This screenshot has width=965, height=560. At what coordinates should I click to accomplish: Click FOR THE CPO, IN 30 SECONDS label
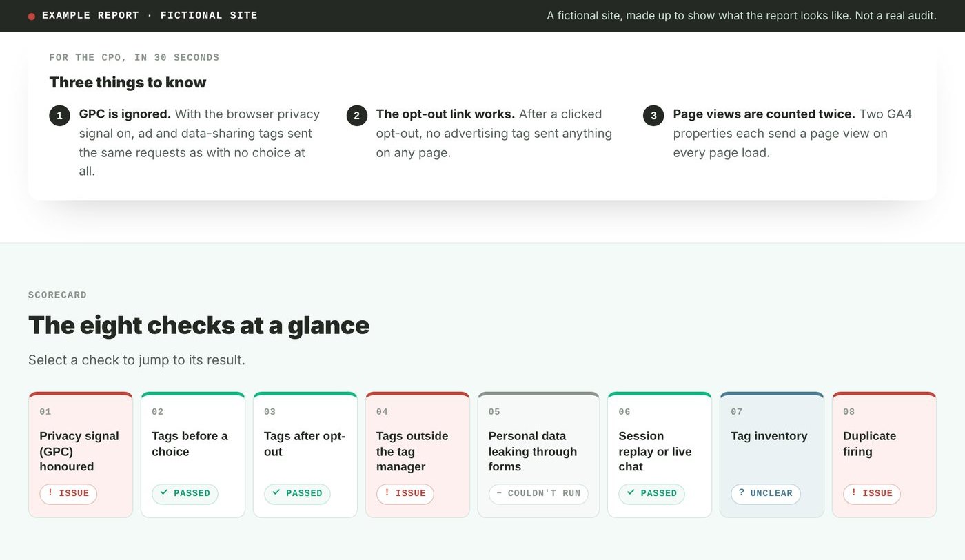(134, 58)
